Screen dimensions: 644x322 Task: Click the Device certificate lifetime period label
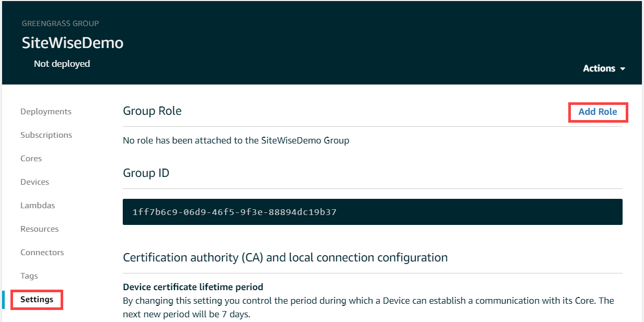tap(193, 287)
